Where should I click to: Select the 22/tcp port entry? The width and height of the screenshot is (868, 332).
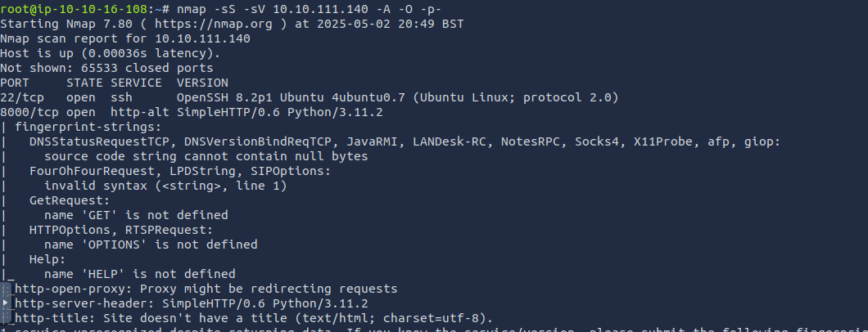(x=22, y=97)
